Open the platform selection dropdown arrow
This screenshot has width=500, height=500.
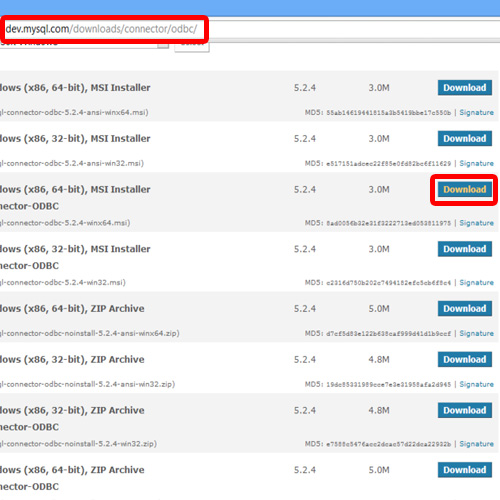pyautogui.click(x=163, y=46)
